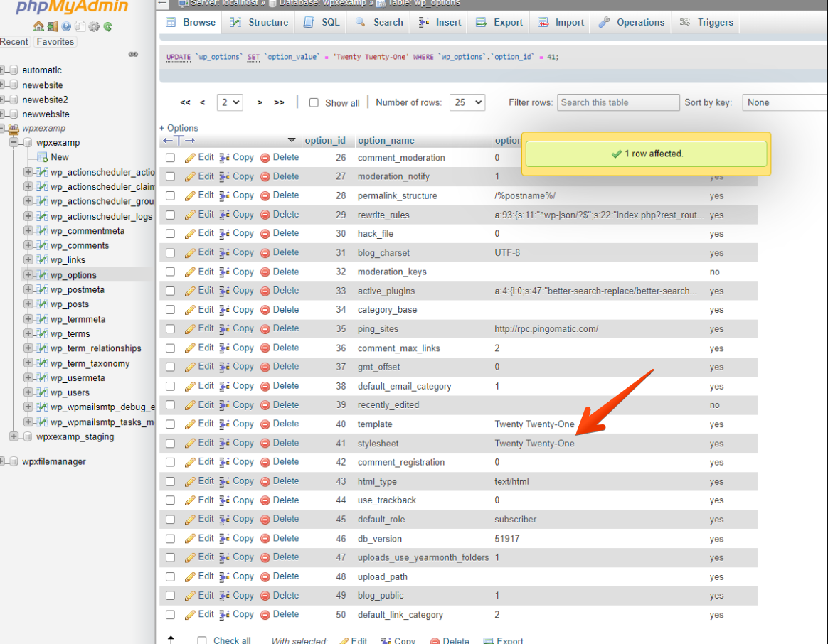
Task: Open navigation panel settings gear icon
Action: pos(94,27)
